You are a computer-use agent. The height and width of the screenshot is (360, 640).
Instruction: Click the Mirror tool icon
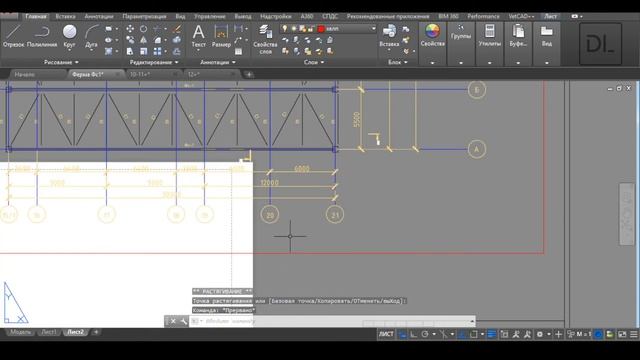click(x=143, y=40)
